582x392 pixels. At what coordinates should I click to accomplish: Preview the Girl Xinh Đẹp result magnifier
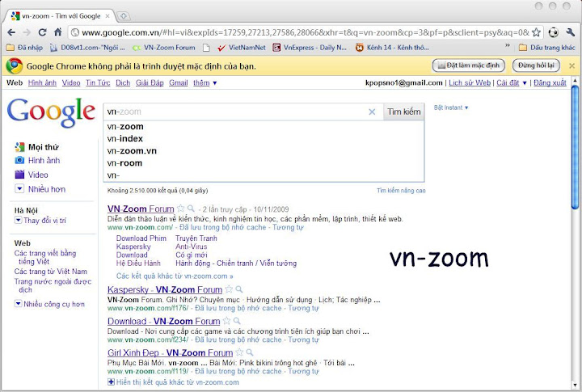250,352
